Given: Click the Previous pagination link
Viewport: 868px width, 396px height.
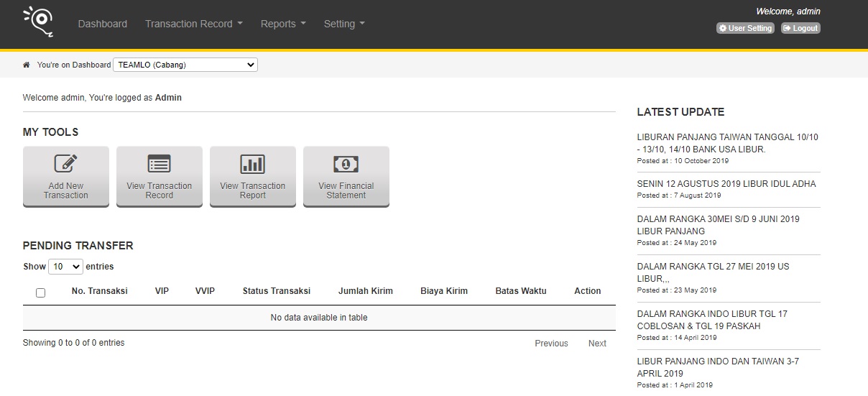Looking at the screenshot, I should coord(551,344).
